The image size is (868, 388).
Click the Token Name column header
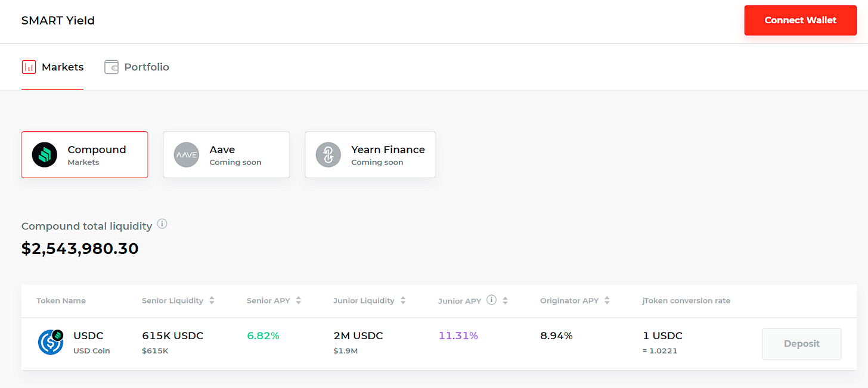pos(61,300)
